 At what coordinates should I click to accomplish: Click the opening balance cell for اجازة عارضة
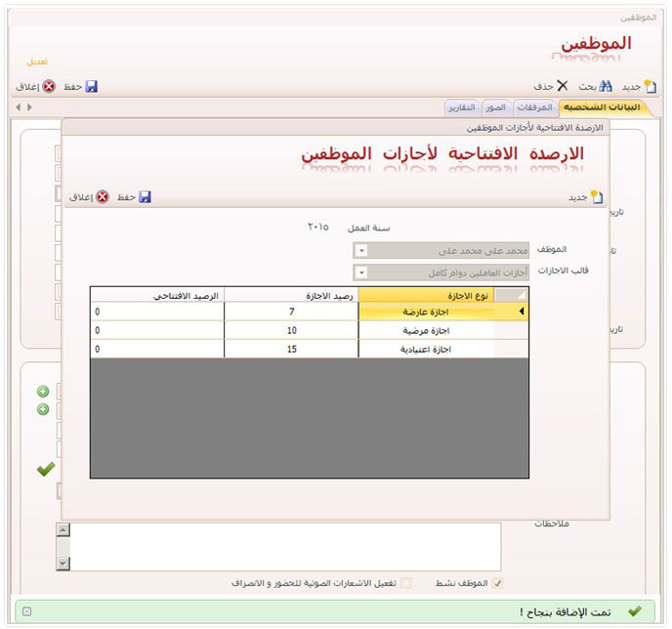(x=157, y=312)
